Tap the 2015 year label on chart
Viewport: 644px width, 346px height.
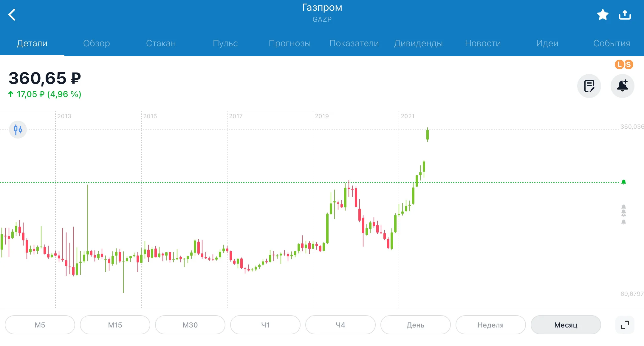(x=150, y=116)
